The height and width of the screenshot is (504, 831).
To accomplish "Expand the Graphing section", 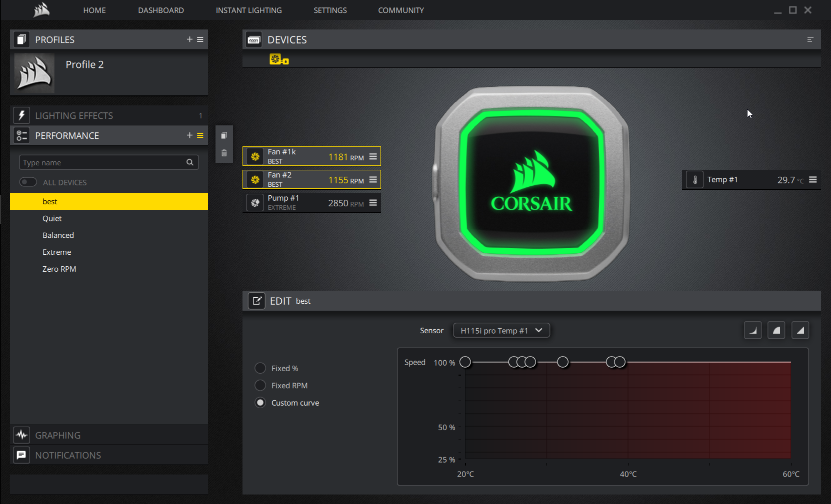I will point(109,435).
